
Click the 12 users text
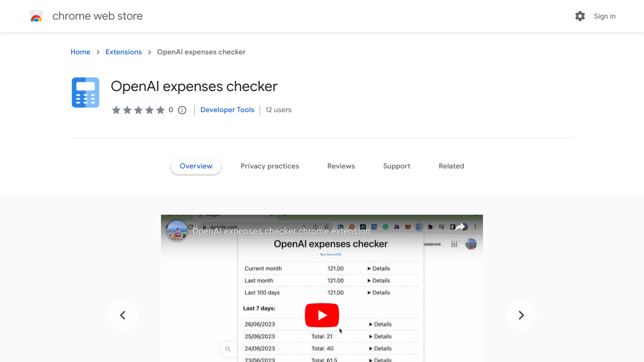click(x=278, y=110)
